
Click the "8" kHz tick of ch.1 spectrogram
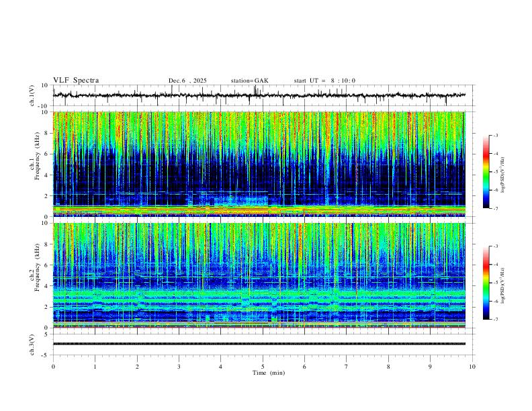pos(46,133)
